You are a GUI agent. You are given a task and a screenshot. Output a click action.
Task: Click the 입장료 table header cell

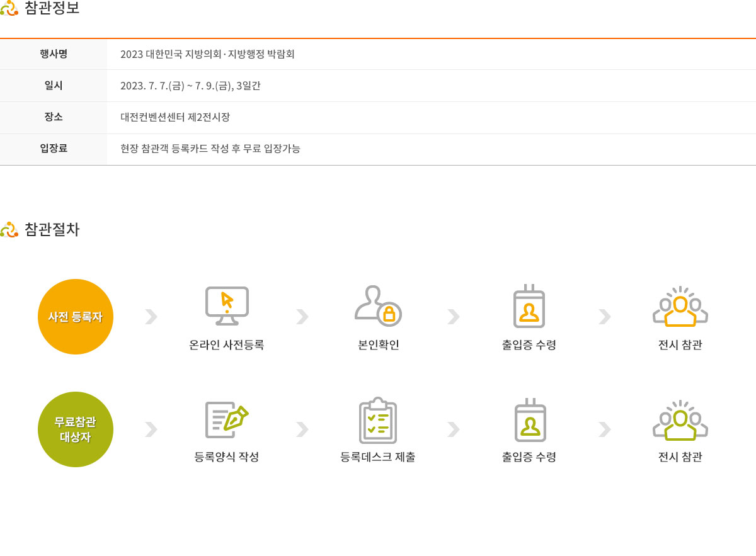coord(54,149)
